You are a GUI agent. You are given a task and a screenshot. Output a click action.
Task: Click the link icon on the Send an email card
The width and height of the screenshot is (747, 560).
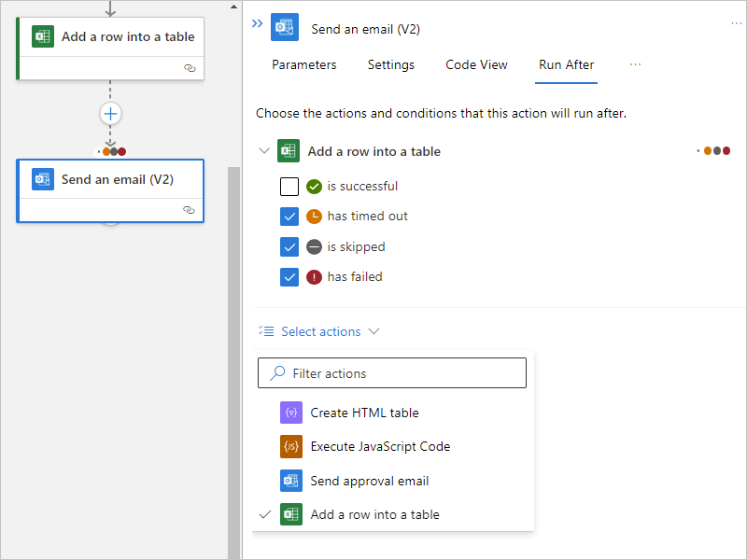click(x=190, y=210)
